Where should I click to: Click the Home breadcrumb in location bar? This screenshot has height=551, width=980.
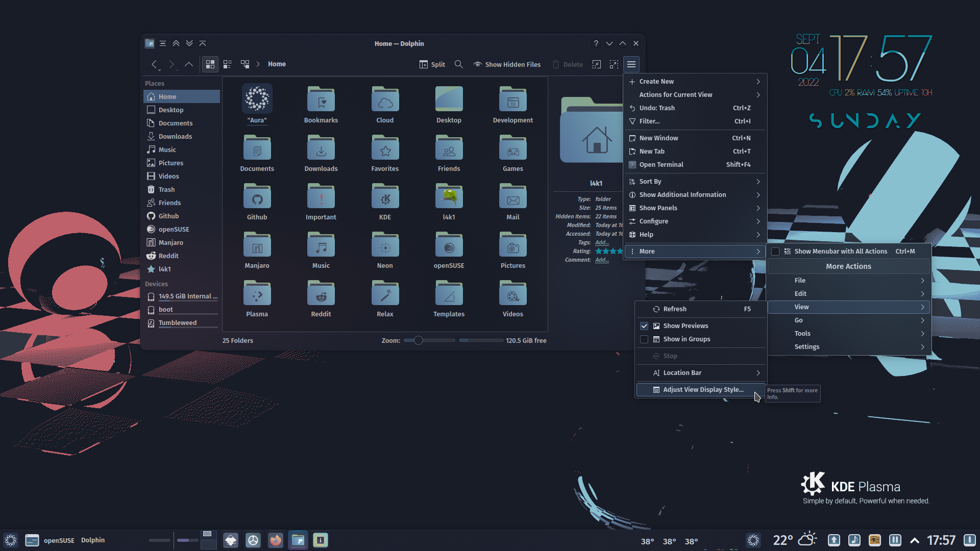click(x=277, y=64)
